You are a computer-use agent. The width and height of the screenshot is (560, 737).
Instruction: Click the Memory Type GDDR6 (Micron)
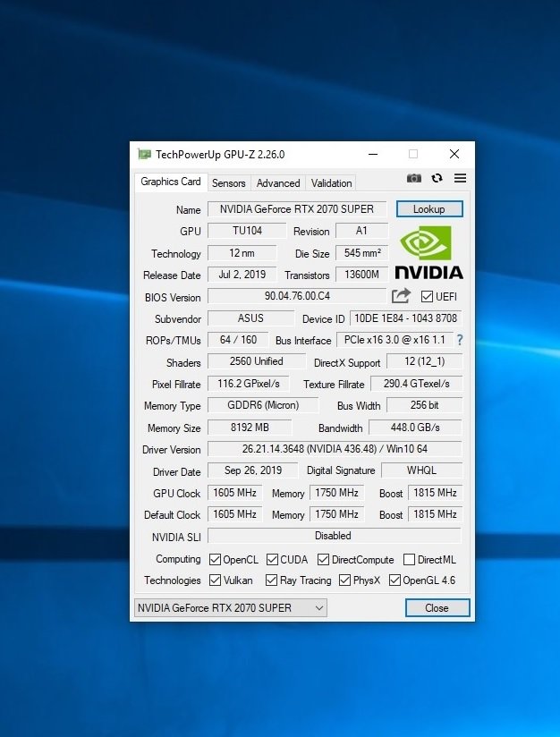pyautogui.click(x=263, y=405)
